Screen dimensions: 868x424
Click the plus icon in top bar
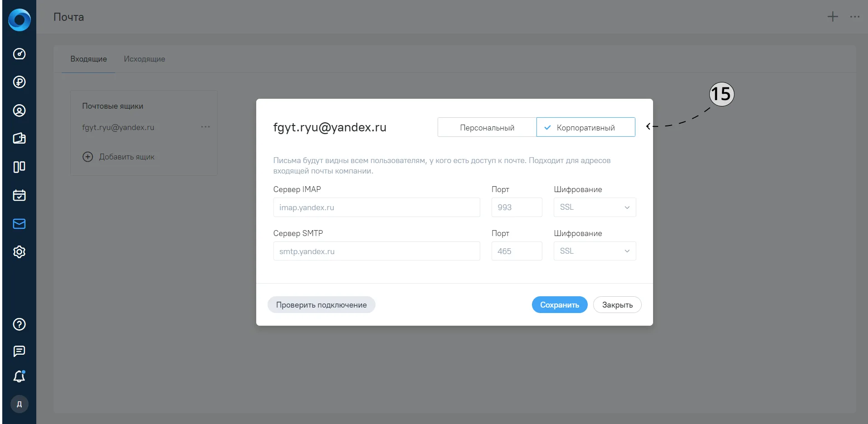click(833, 17)
